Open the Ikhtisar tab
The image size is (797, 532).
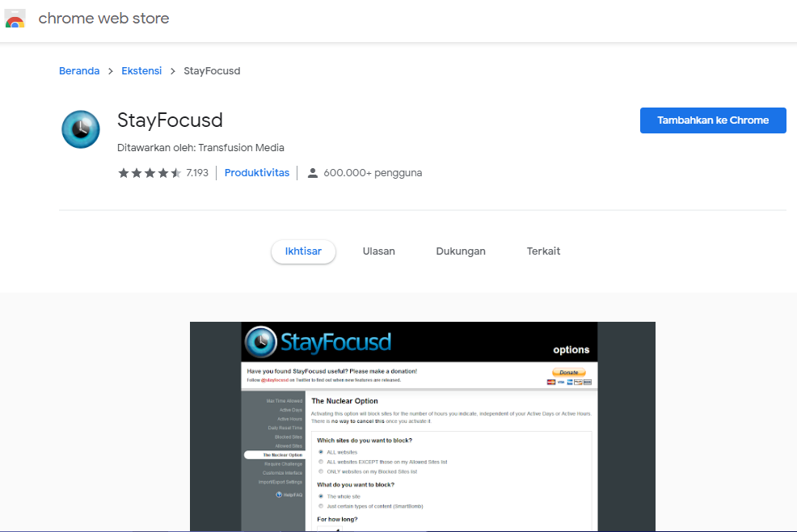click(x=303, y=251)
